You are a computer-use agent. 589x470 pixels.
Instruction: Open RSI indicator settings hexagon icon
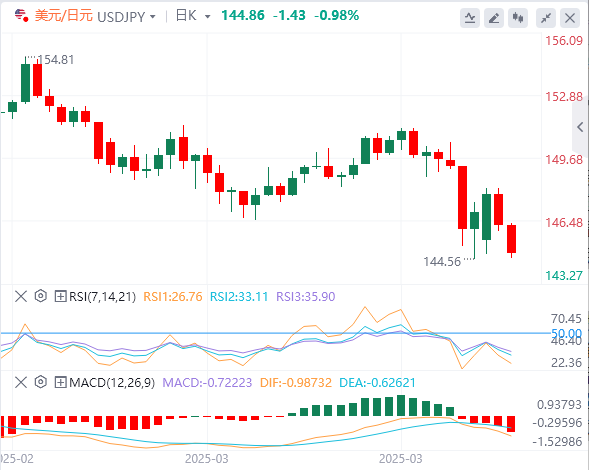(41, 296)
